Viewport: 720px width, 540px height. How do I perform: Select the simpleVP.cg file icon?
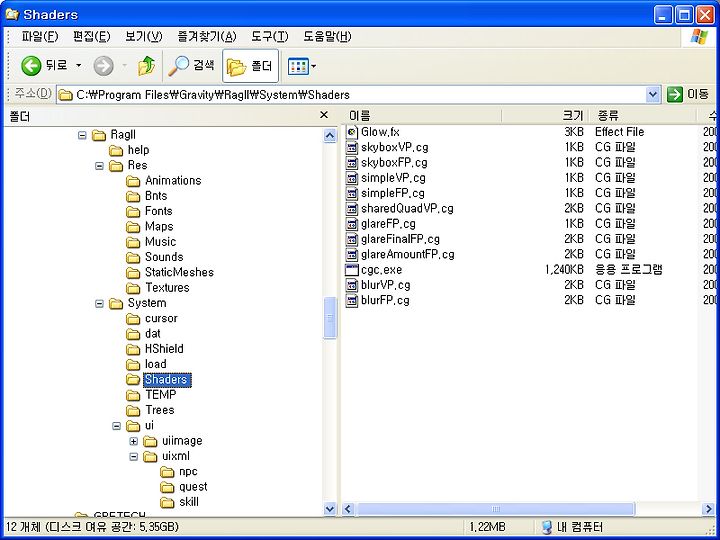click(x=352, y=178)
